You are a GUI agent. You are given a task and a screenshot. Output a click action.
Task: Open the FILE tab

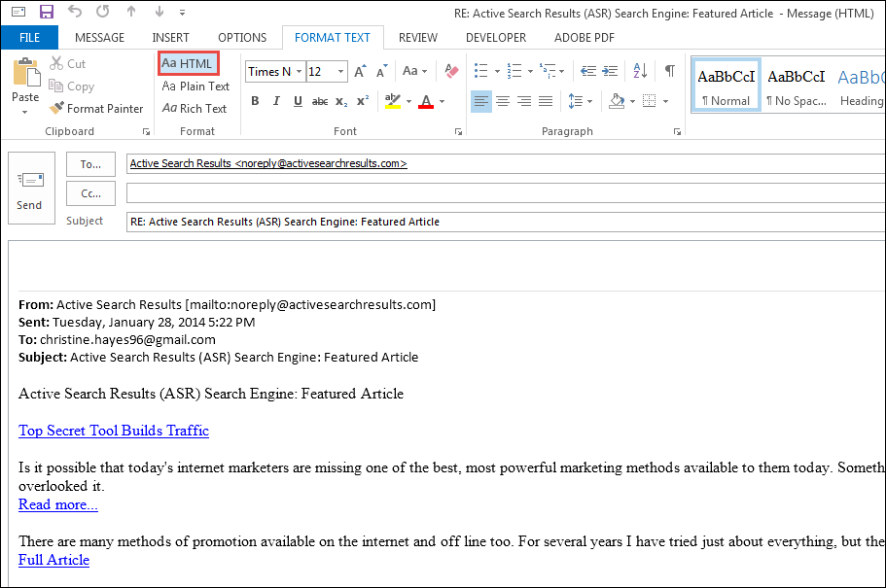point(29,37)
